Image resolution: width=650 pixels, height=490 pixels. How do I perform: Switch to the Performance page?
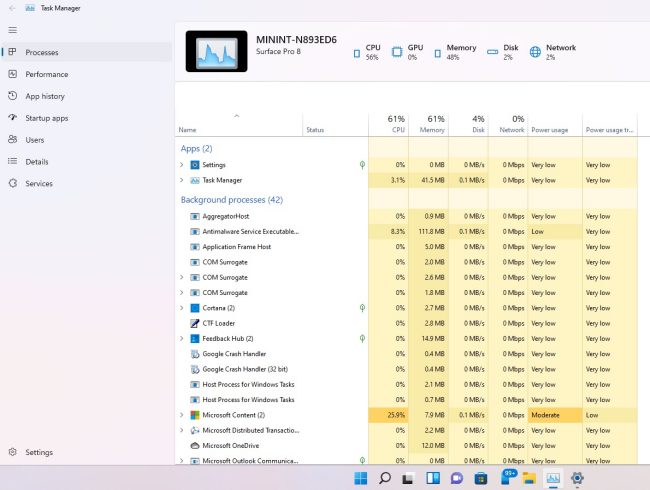pos(46,74)
